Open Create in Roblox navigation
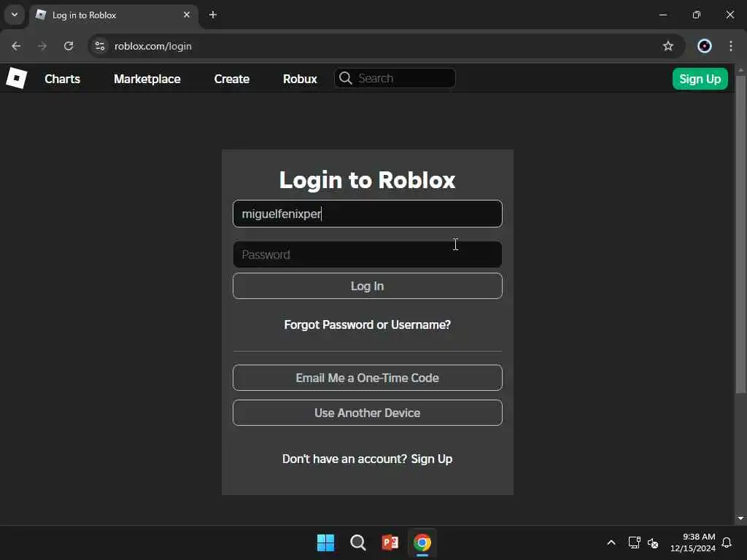Screen dimensions: 747x560 (231, 79)
